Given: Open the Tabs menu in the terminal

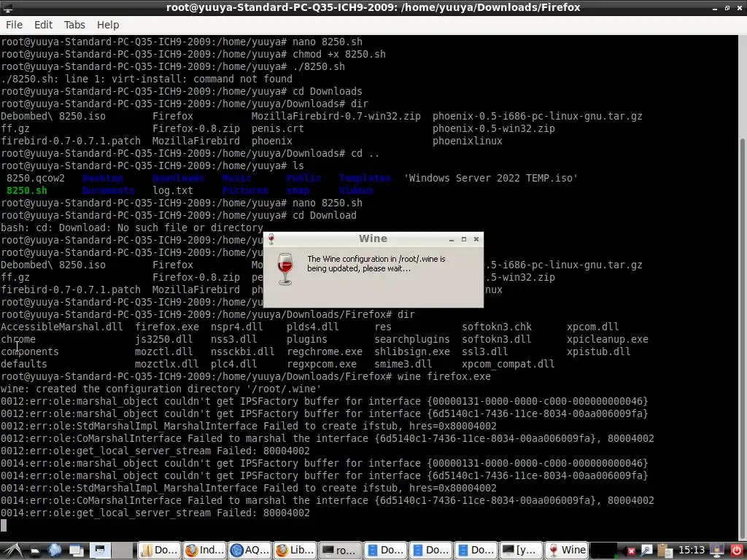Looking at the screenshot, I should pyautogui.click(x=74, y=25).
